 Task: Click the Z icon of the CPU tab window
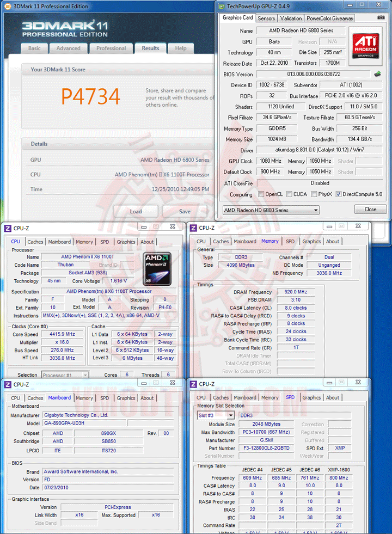tap(8, 228)
